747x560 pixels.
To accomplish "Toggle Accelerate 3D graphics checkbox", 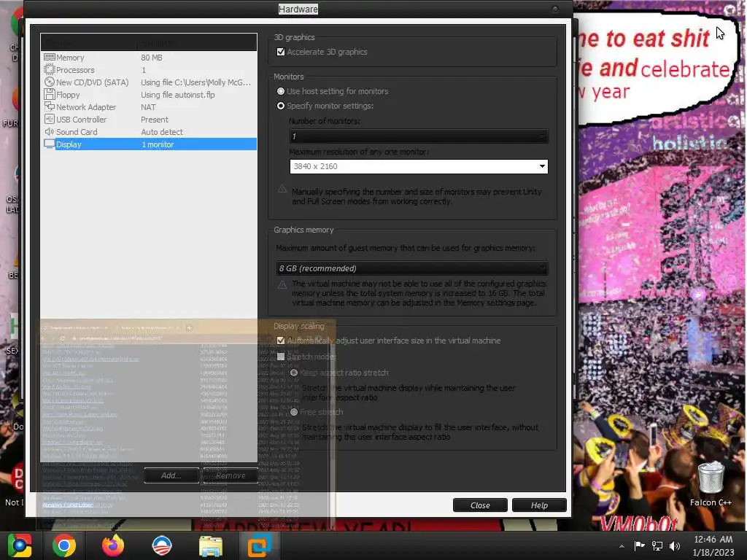I will click(x=281, y=52).
